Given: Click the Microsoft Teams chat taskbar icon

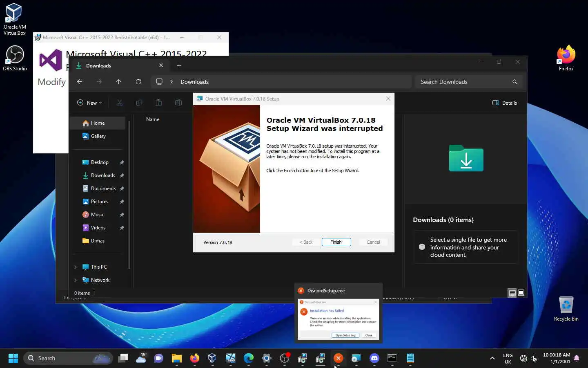Looking at the screenshot, I should click(x=159, y=358).
